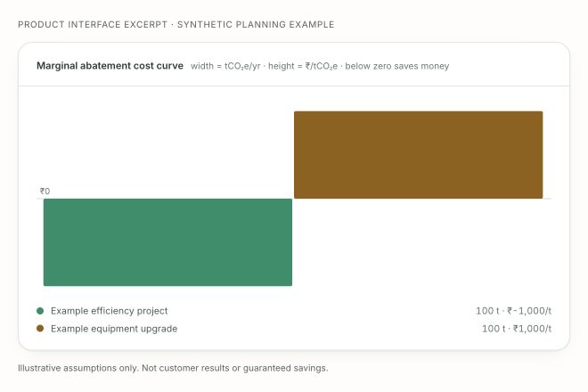The width and height of the screenshot is (588, 392).
Task: Click the '100 t · ₹-1,000/t' value
Action: coord(513,311)
